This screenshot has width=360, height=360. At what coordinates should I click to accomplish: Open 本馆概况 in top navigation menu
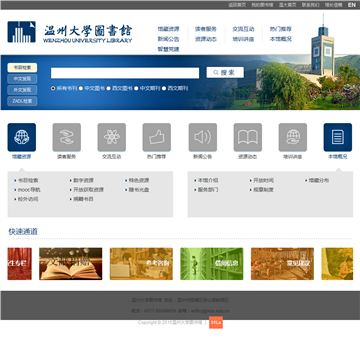coord(281,39)
